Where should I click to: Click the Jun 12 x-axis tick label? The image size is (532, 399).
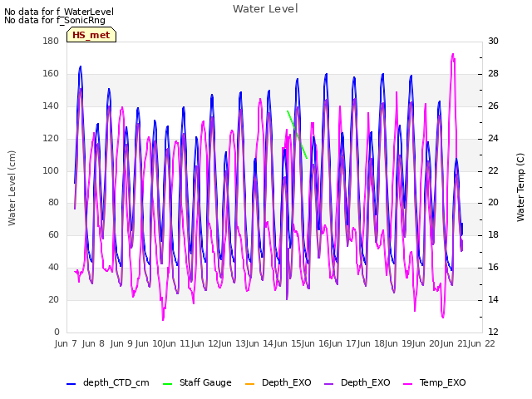[204, 343]
